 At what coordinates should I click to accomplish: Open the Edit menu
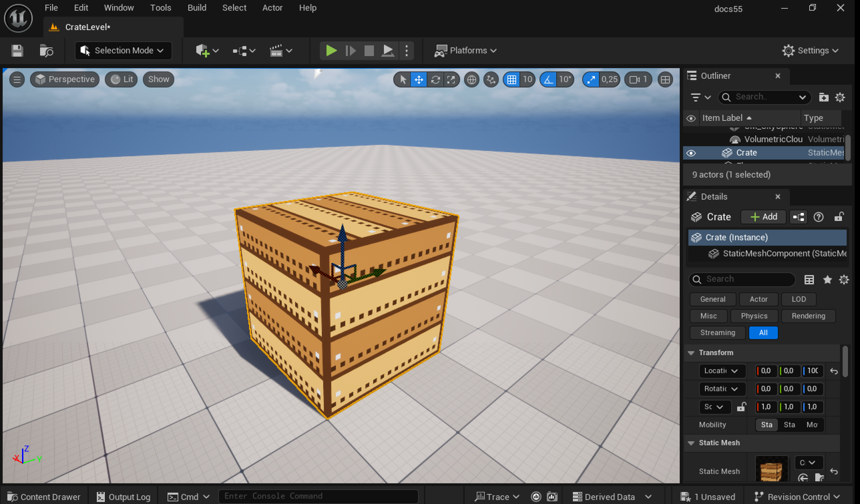[81, 8]
